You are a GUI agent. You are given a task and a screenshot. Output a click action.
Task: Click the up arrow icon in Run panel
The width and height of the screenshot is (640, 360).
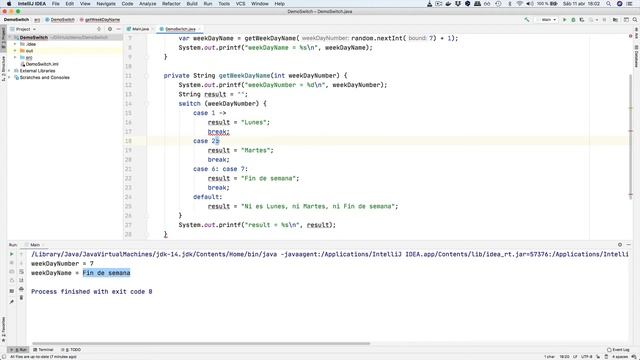point(21,254)
